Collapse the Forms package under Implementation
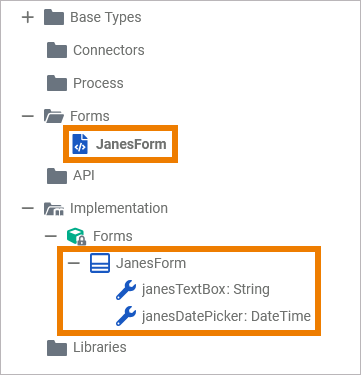Viewport: 361px width, 375px height. pyautogui.click(x=51, y=236)
